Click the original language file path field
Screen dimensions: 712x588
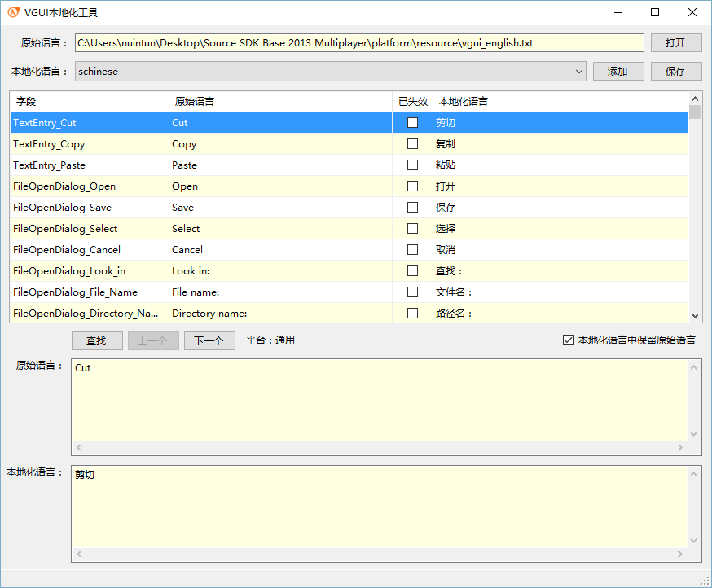pyautogui.click(x=359, y=42)
